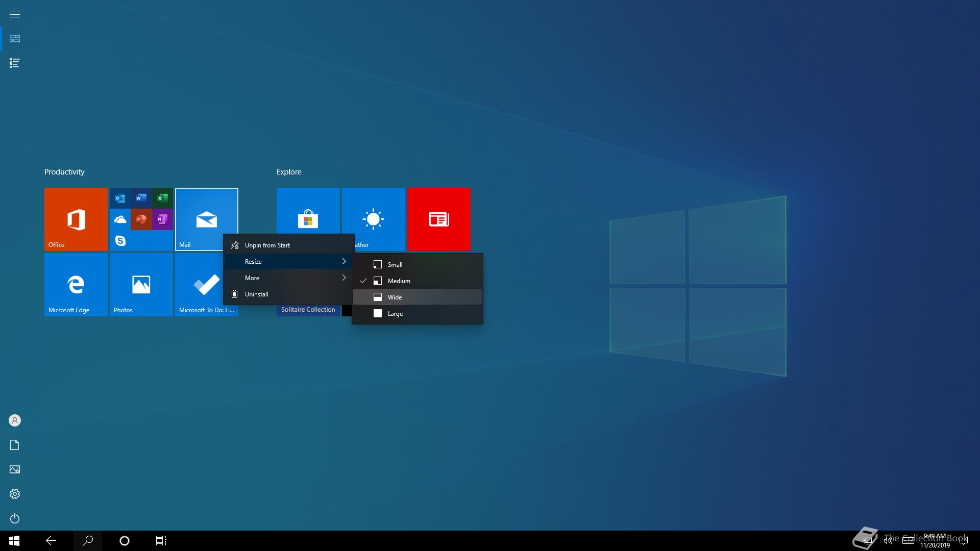Launch Microsoft Edge tile
980x551 pixels.
[x=76, y=285]
